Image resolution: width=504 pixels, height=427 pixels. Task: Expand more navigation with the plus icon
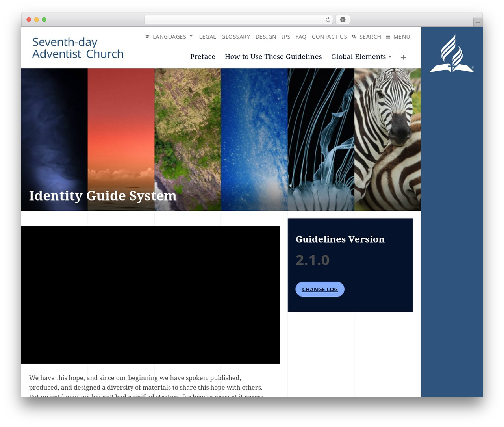tap(403, 57)
